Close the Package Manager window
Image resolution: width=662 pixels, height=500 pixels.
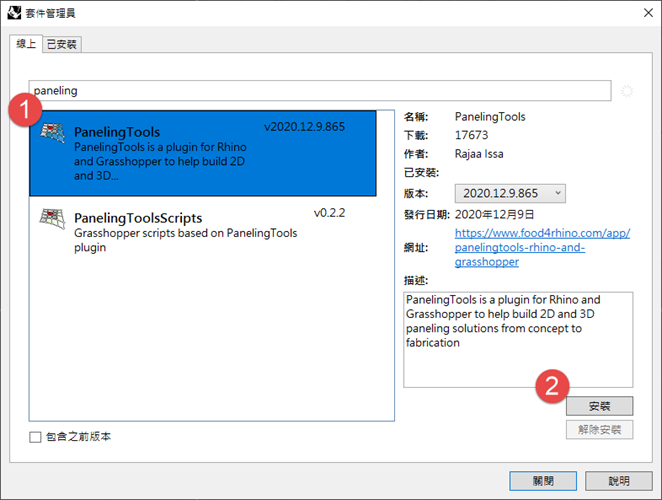click(648, 13)
